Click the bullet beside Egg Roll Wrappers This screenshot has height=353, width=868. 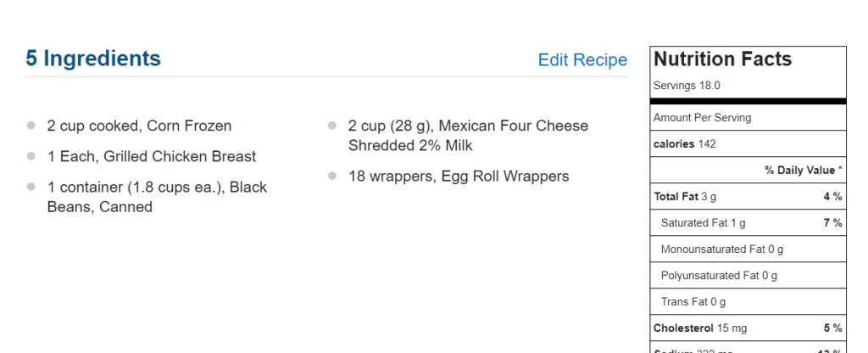(332, 176)
